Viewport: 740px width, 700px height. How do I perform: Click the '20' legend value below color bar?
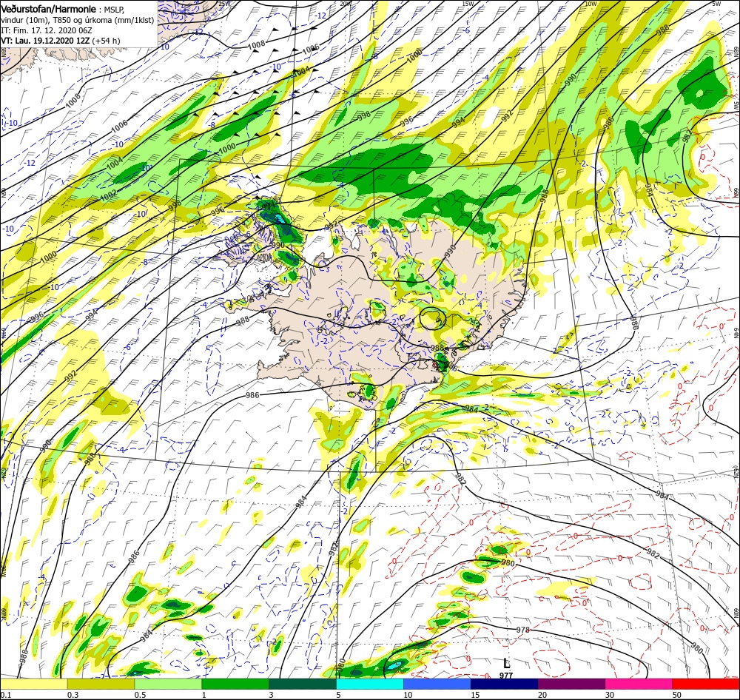pyautogui.click(x=542, y=695)
